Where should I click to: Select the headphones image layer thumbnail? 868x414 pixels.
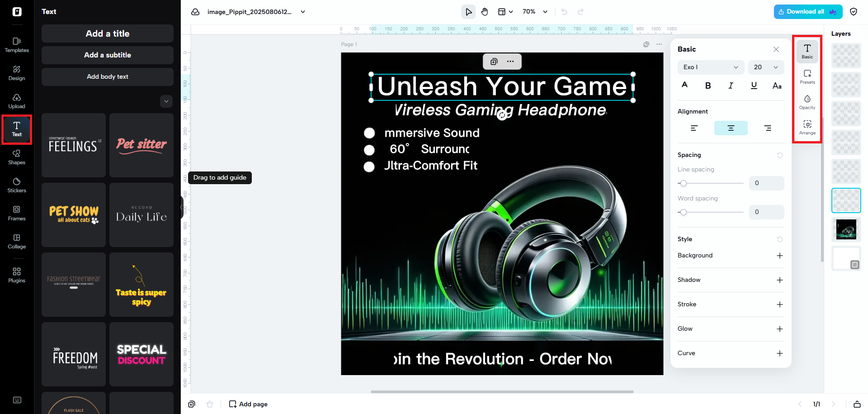846,229
